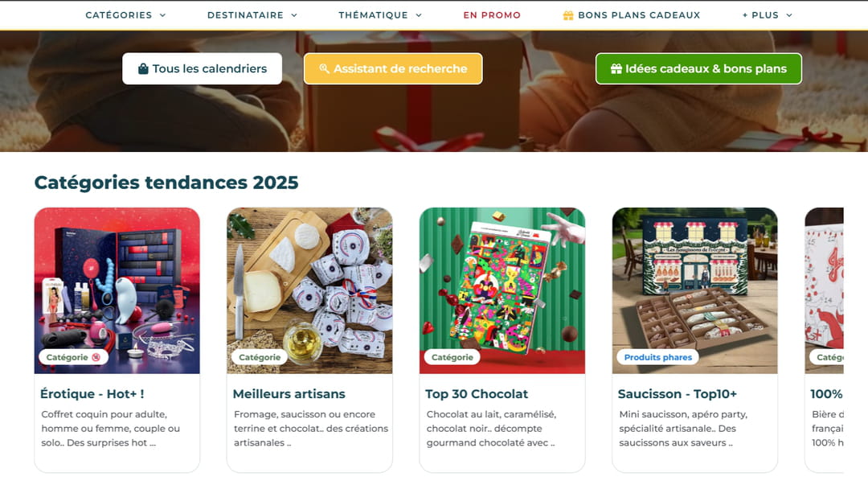Open the Meilleurs artisans title link
The height and width of the screenshot is (485, 868).
(289, 394)
